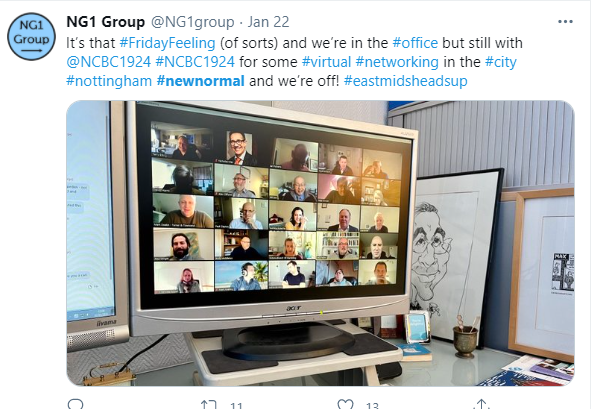Screen dimensions: 594x409
Task: Open the Jan 22 tweet timestamp
Action: pyautogui.click(x=269, y=22)
